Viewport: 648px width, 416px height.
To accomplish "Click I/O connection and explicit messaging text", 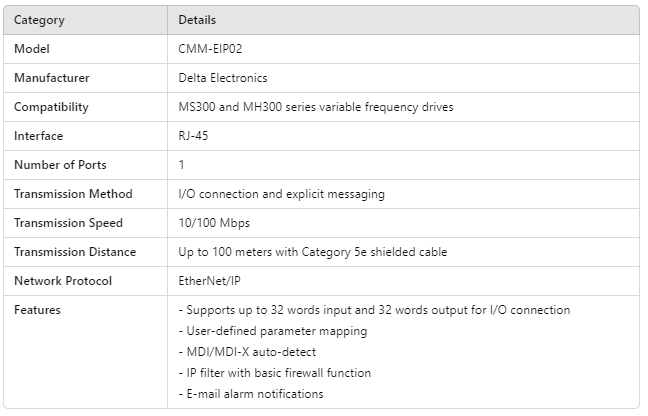I will point(281,194).
